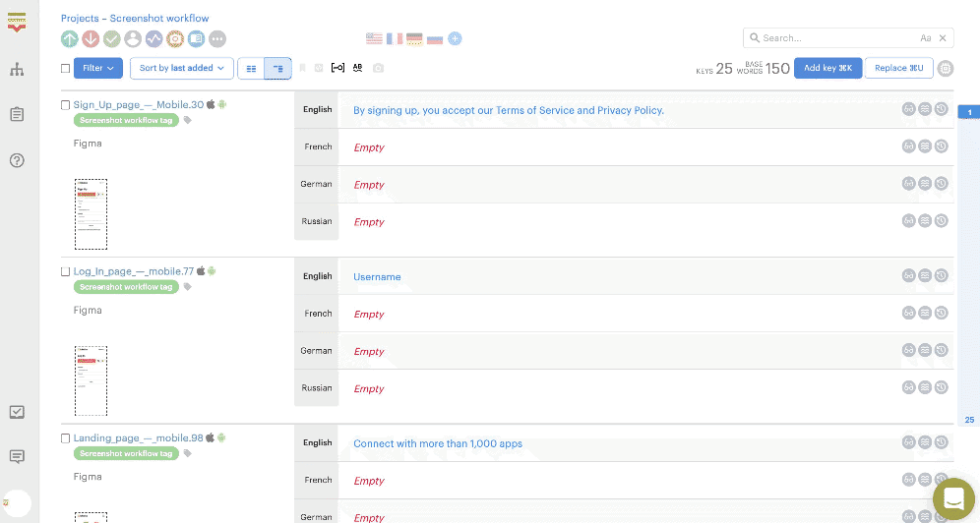
Task: Open the Landing_page_—_mobile.98 key name
Action: 138,438
